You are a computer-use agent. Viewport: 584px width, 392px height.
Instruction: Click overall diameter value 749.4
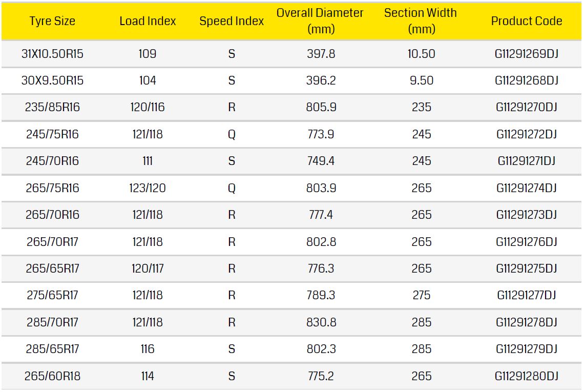tap(321, 161)
